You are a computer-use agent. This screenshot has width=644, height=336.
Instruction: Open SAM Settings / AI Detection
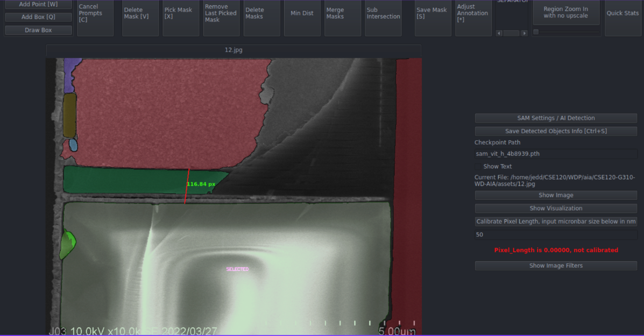556,118
